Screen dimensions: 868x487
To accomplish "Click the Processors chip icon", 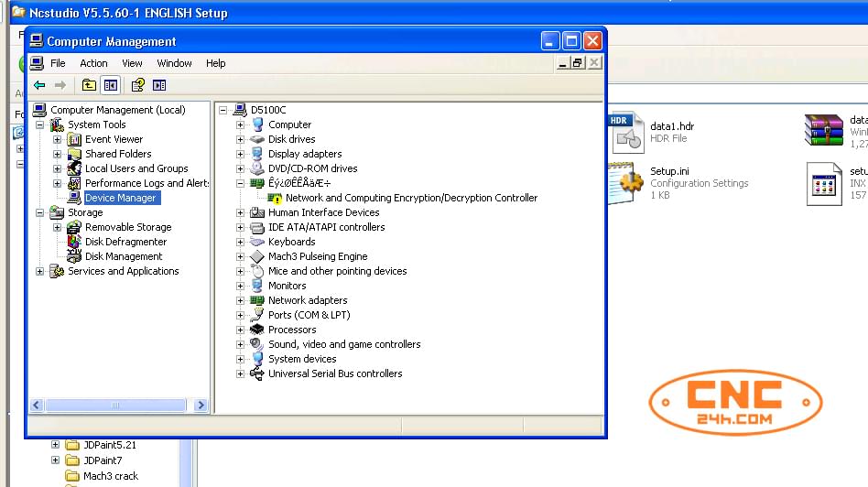I will (x=257, y=330).
